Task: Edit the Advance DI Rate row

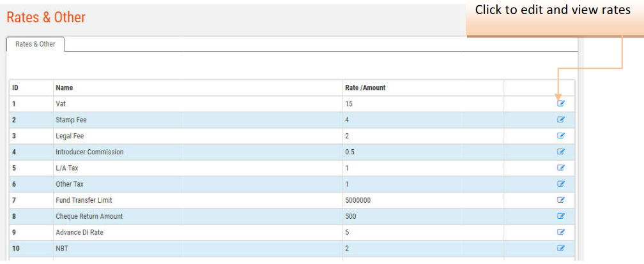Action: [x=561, y=232]
